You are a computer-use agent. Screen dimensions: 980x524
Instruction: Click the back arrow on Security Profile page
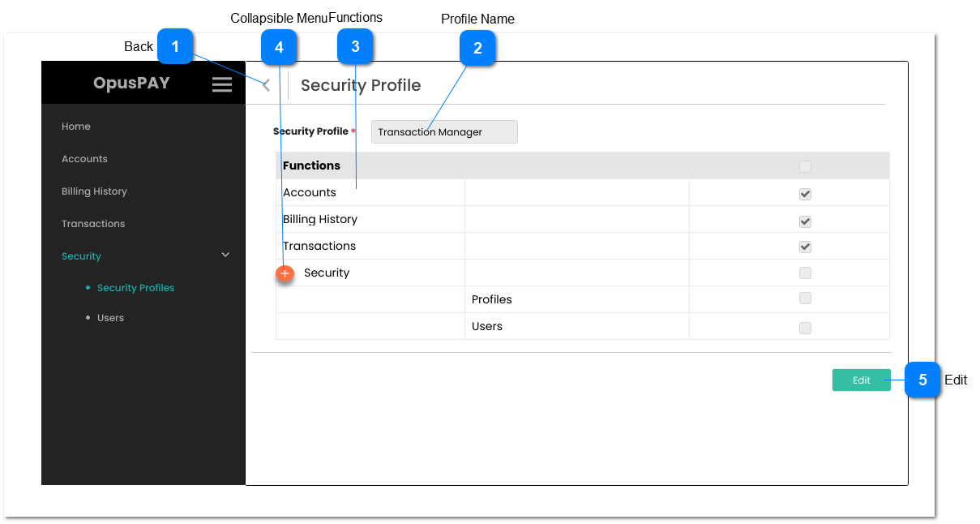(x=264, y=84)
